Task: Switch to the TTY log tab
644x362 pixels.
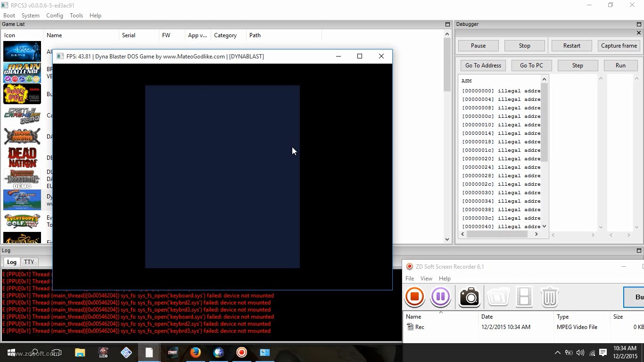Action: (x=29, y=262)
